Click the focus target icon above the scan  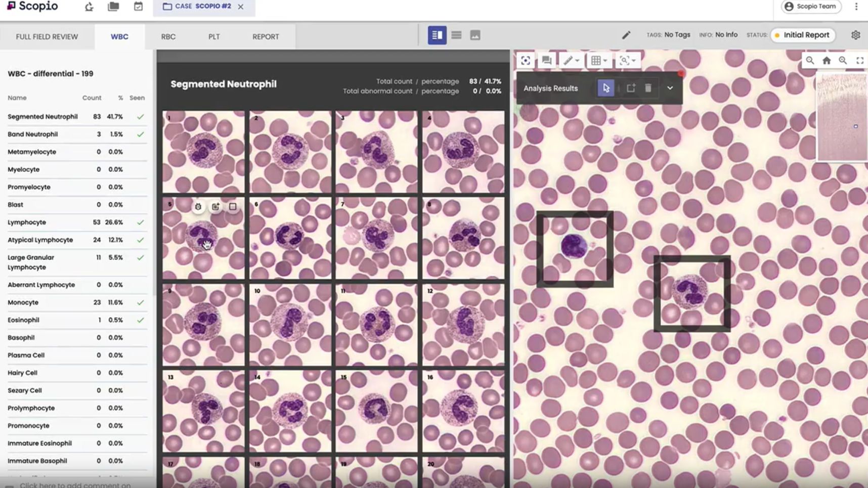pos(526,60)
